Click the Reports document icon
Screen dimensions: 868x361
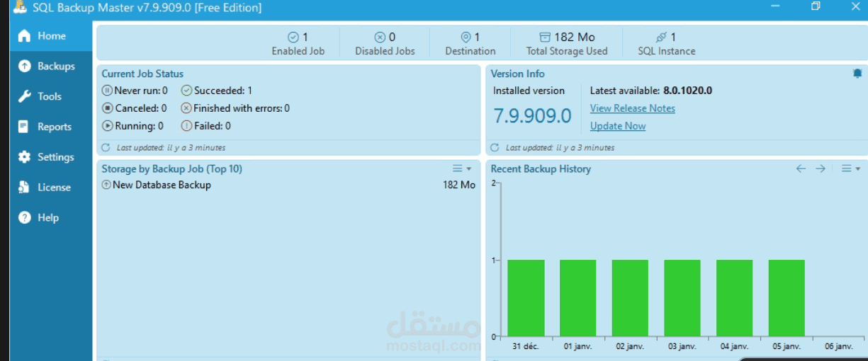(x=25, y=127)
